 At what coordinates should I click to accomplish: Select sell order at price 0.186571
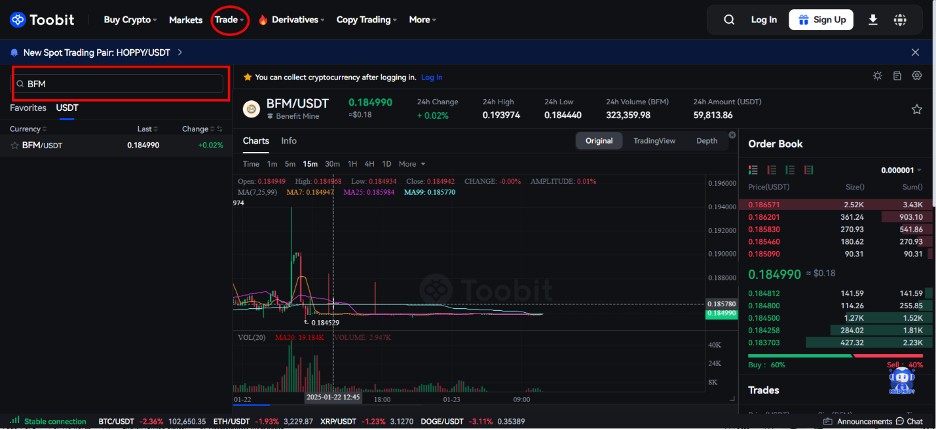[835, 204]
